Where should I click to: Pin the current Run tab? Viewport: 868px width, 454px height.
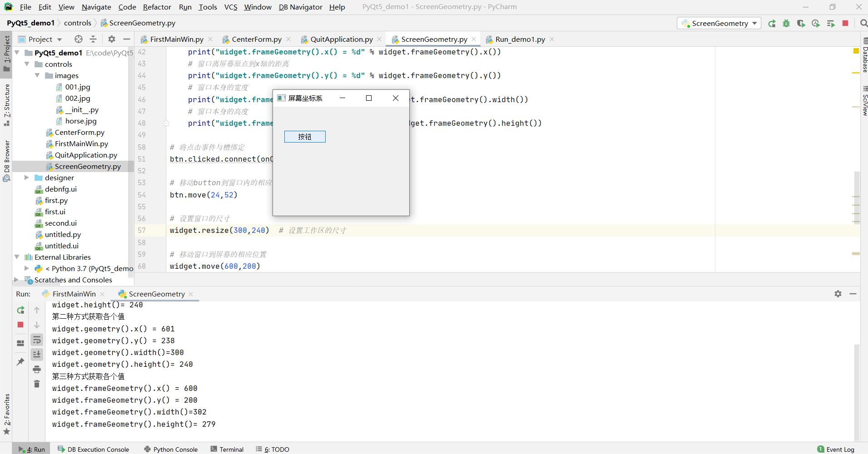(20, 362)
